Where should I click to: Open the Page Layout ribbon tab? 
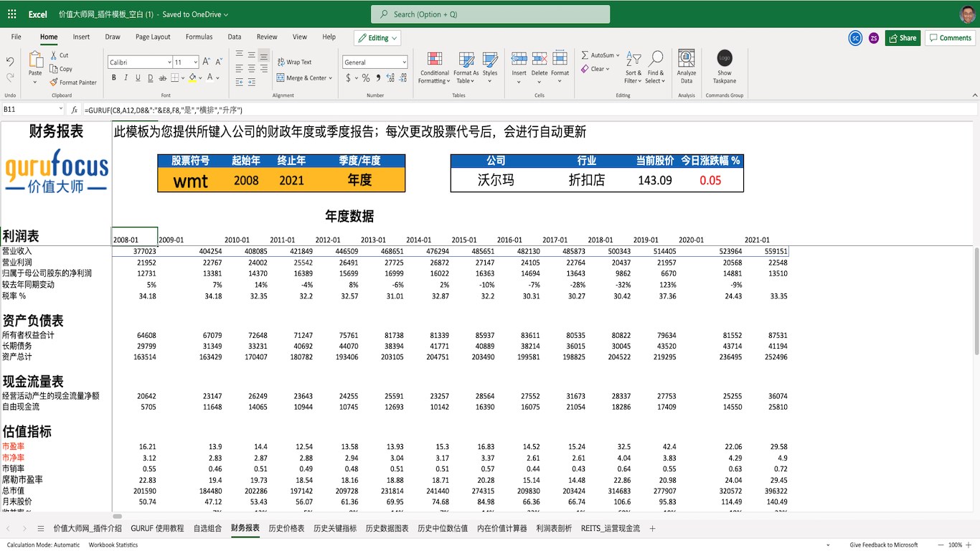[x=153, y=37]
